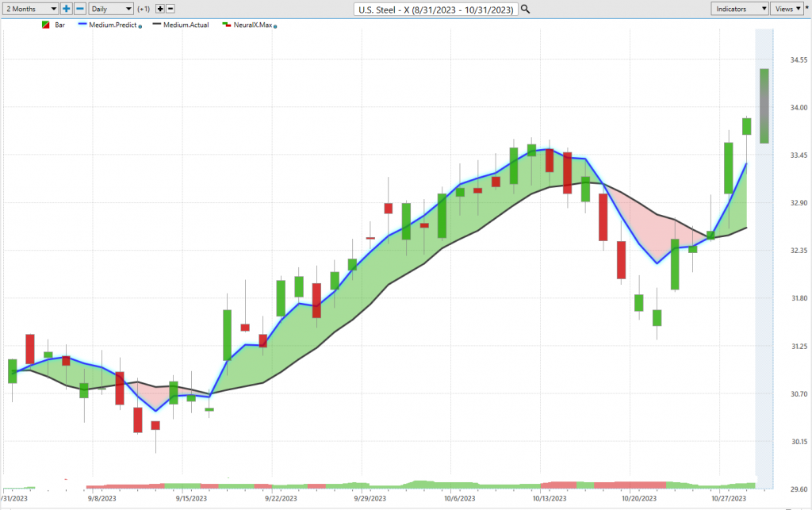The height and width of the screenshot is (510, 812).
Task: Click the 10/6/2023 date label
Action: pyautogui.click(x=459, y=499)
